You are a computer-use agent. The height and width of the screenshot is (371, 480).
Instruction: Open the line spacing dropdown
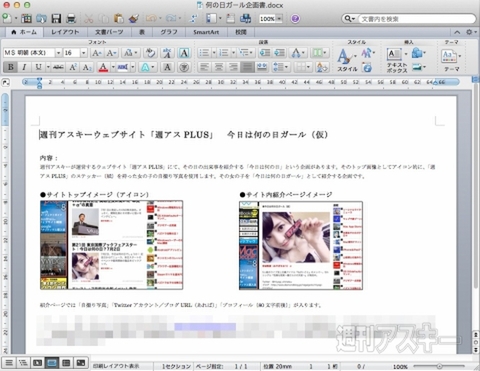[281, 67]
